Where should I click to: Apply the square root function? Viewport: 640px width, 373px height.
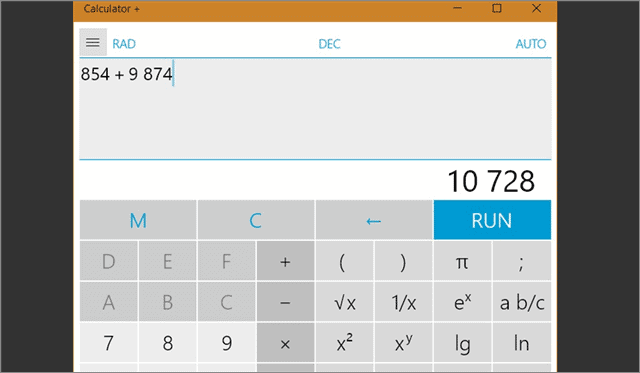click(x=344, y=302)
